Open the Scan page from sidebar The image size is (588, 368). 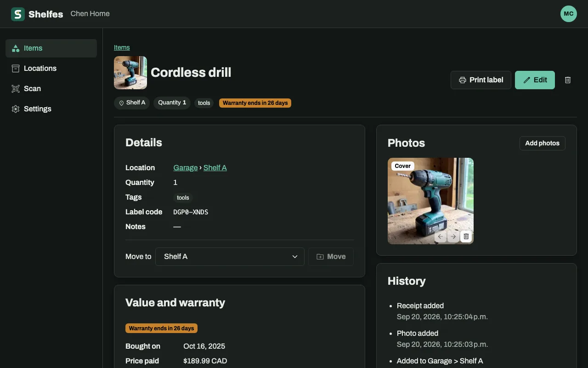point(51,89)
